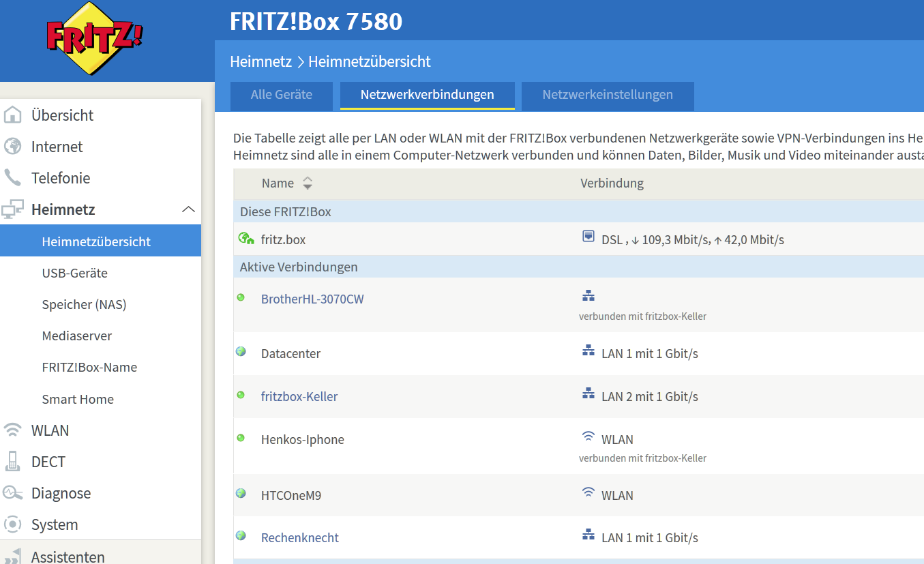Click LAN network icon in BrotherHL-3070CW row

pyautogui.click(x=588, y=296)
